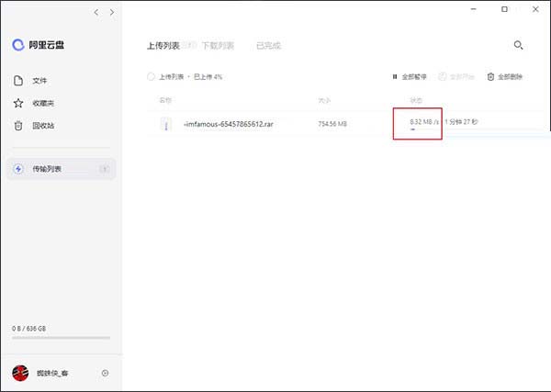Open settings icon beside the username
551x392 pixels.
tap(105, 373)
